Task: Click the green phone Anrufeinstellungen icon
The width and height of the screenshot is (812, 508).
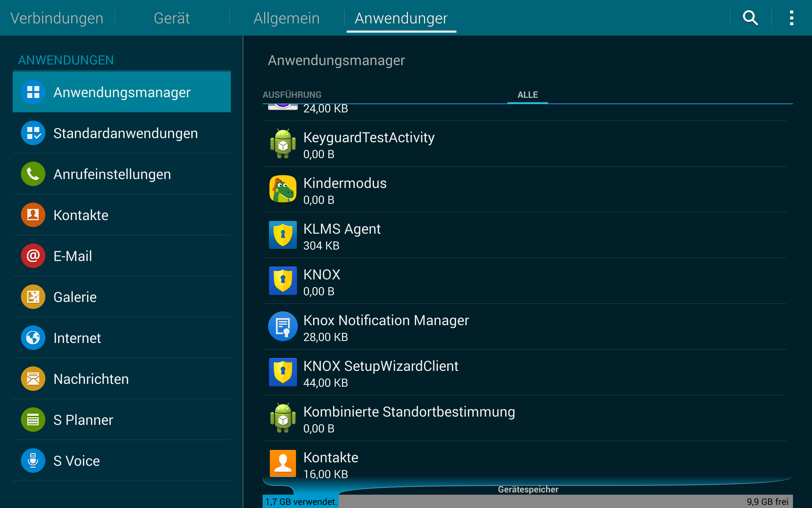Action: 33,174
